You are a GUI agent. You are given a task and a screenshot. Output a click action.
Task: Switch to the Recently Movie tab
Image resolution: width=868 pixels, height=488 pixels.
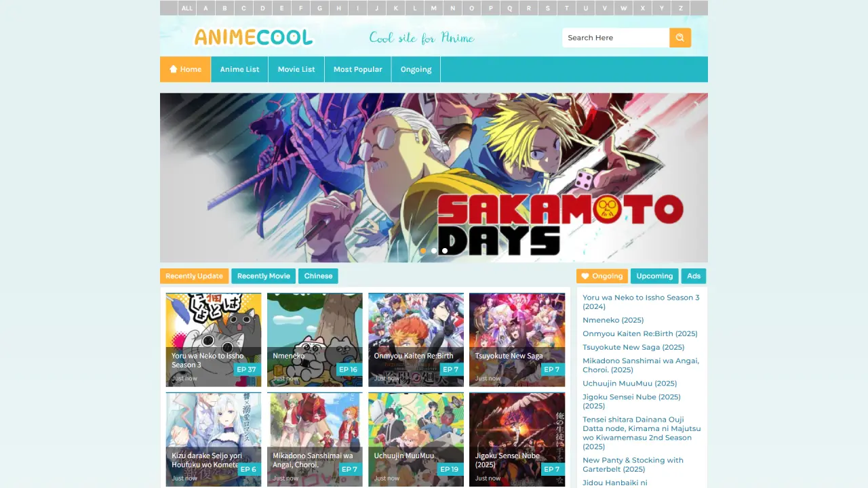[264, 276]
